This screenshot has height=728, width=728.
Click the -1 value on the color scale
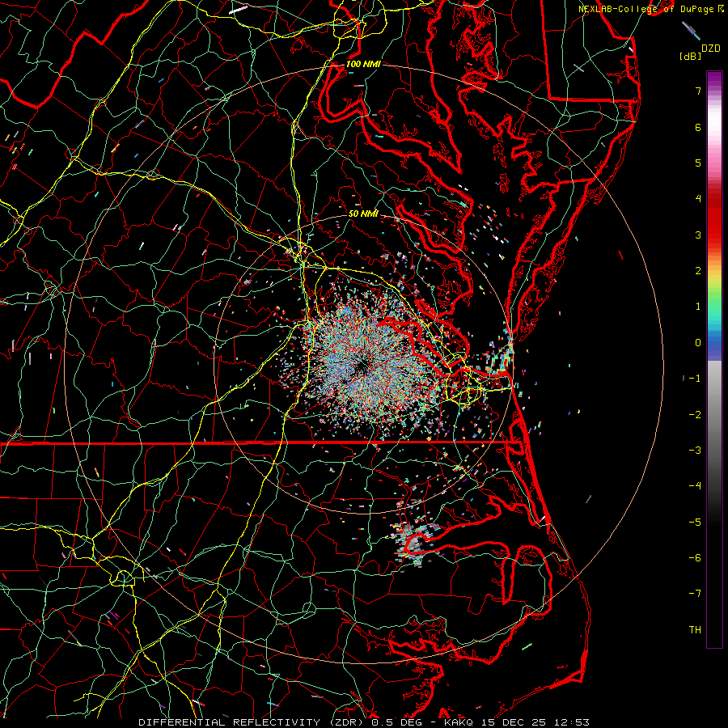pos(695,379)
